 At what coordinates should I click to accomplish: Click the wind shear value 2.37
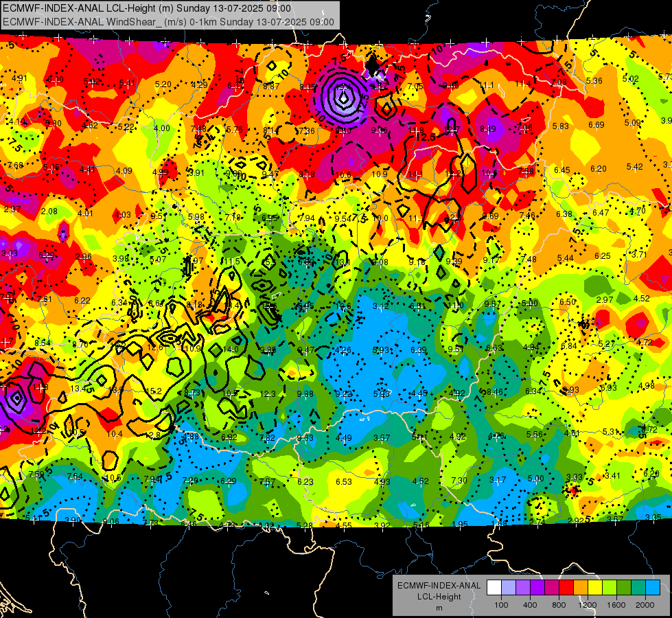12,209
